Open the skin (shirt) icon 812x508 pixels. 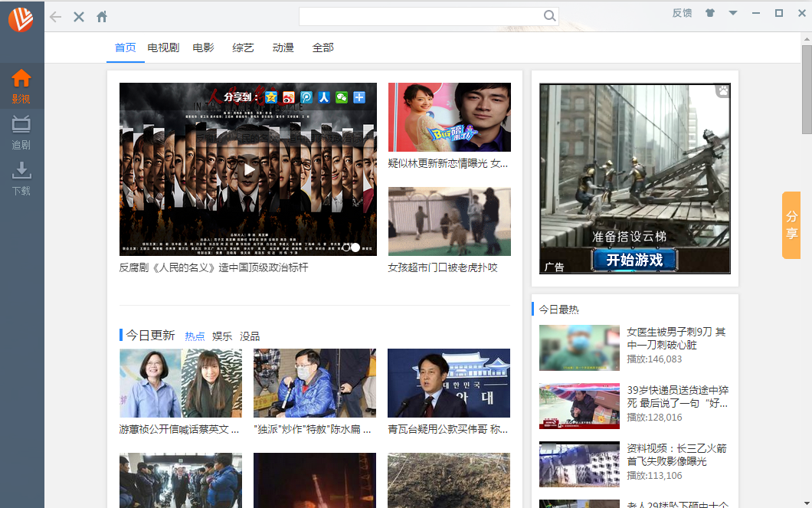[710, 13]
